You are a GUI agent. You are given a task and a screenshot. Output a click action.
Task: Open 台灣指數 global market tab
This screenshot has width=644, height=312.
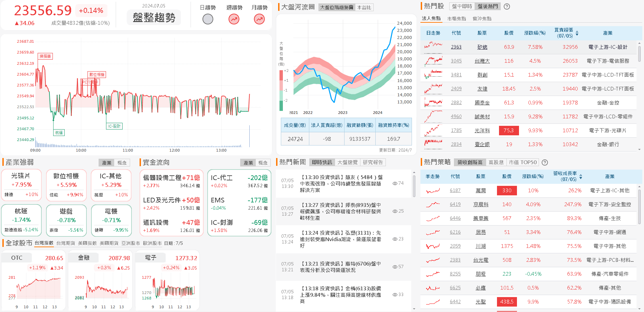click(44, 243)
